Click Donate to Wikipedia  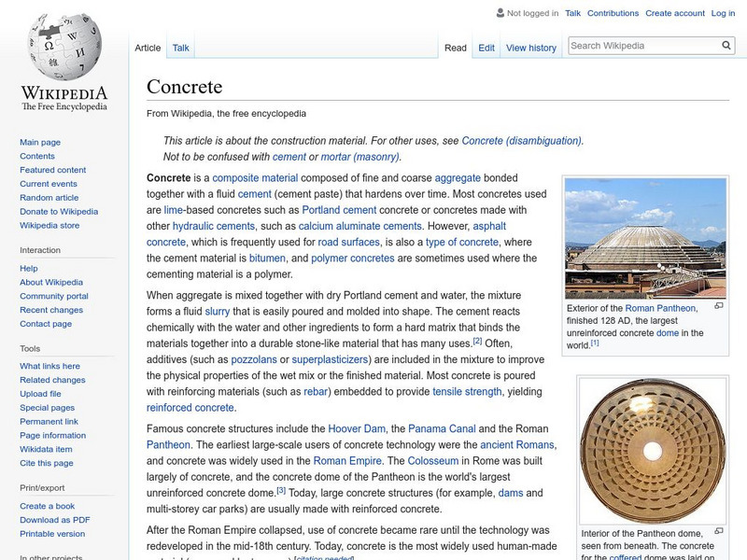[x=59, y=212]
